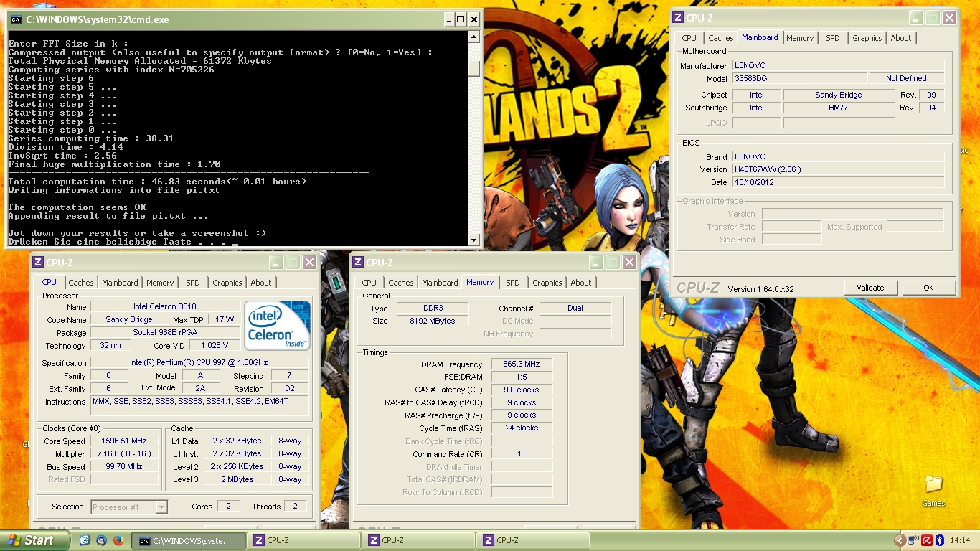
Task: Click the cmd window scrollbar down arrow
Action: [x=473, y=240]
